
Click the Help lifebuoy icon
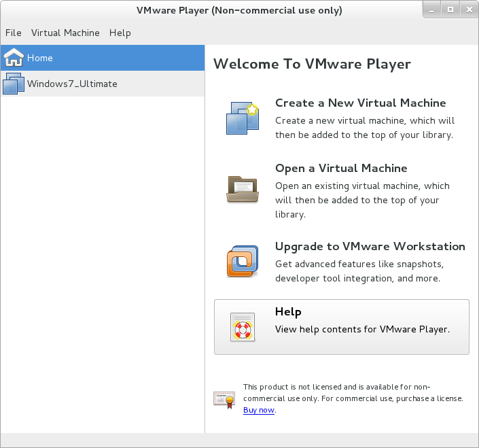(243, 327)
